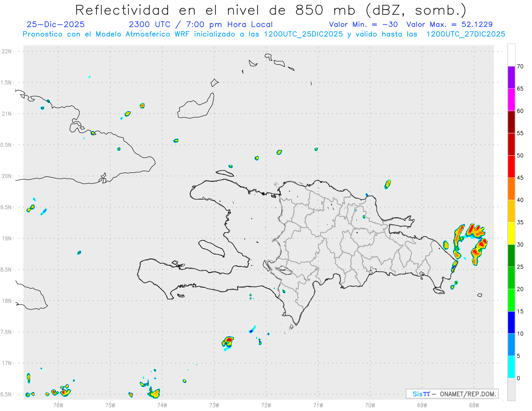Click the SisTT - ONAMET/REP.DOM. label box
This screenshot has height=411, width=532.
point(452,394)
